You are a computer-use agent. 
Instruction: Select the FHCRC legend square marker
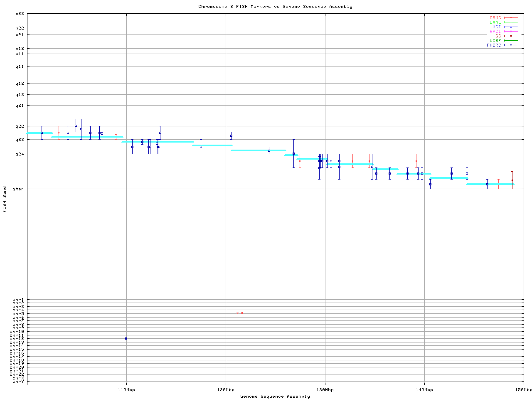511,45
